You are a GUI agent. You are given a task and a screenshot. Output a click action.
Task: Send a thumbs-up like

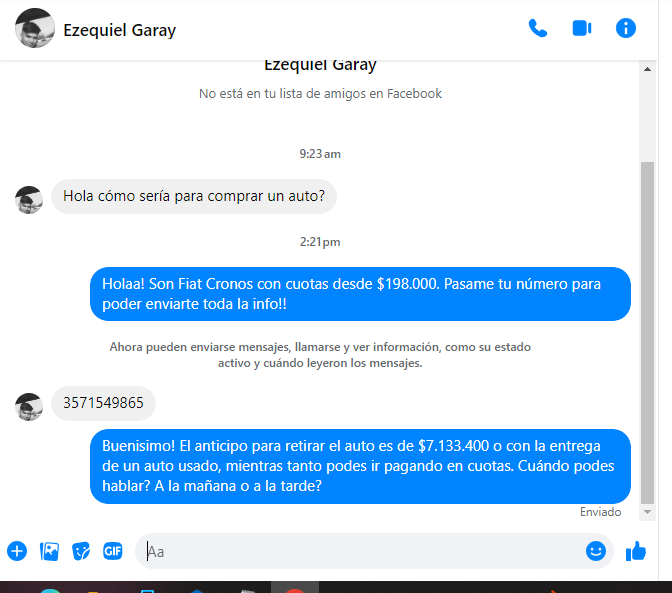pos(636,551)
